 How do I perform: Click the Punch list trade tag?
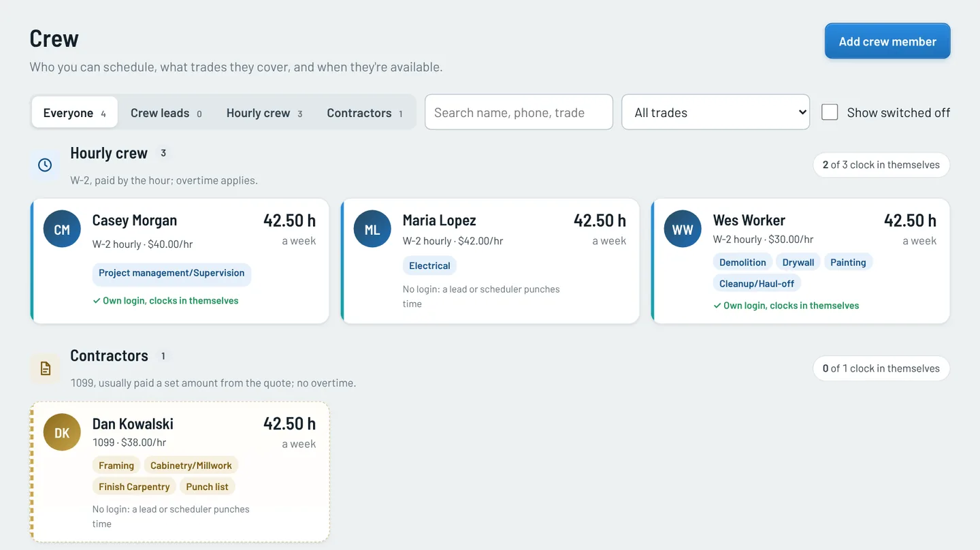[x=207, y=487]
